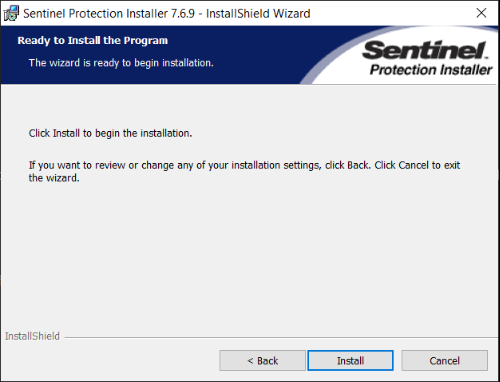This screenshot has width=500, height=382.
Task: Click the Sentinel logo in the banner
Action: click(x=425, y=50)
